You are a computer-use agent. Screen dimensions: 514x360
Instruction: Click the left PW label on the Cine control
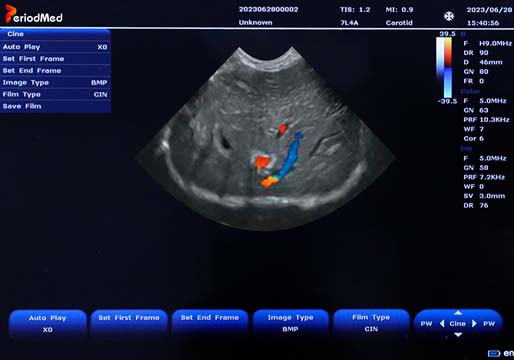click(426, 324)
